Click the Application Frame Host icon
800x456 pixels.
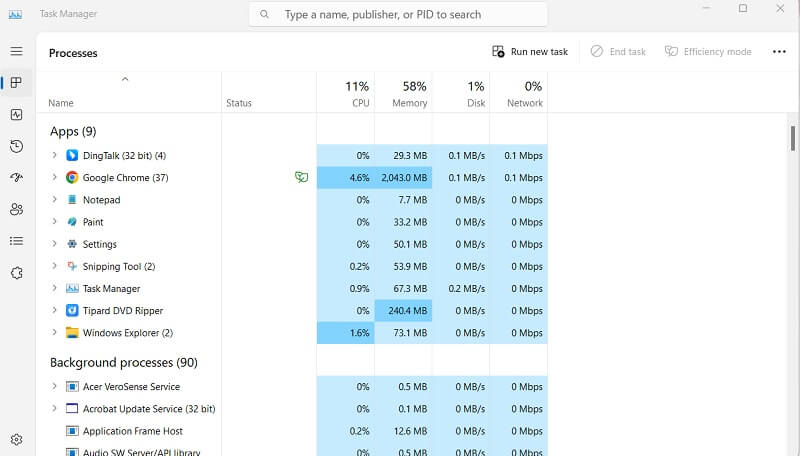point(72,431)
